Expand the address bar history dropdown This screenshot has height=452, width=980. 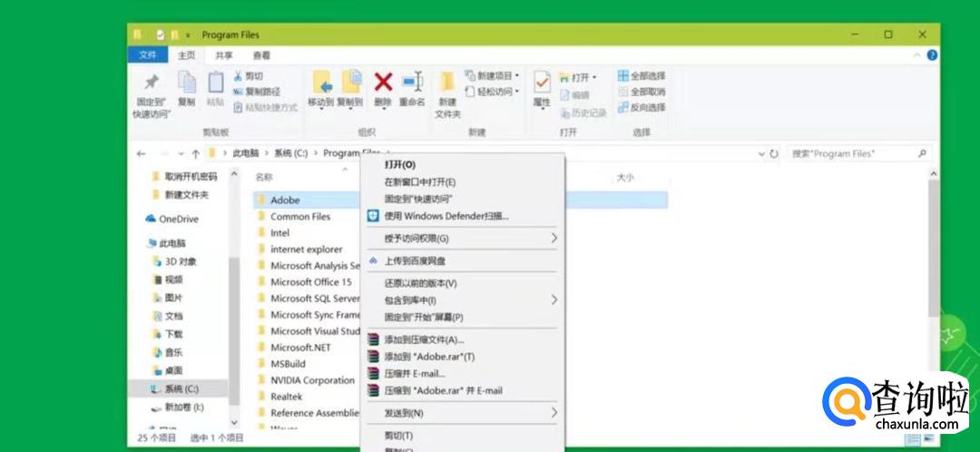point(761,153)
